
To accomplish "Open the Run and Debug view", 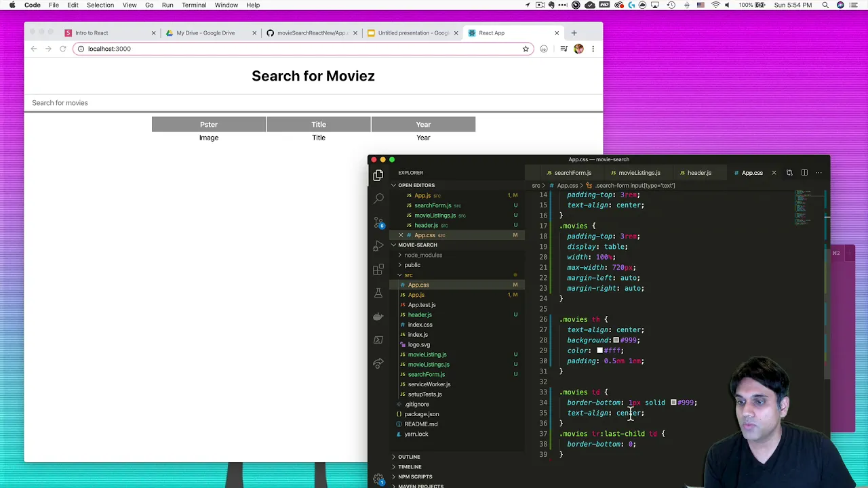I will tap(378, 246).
